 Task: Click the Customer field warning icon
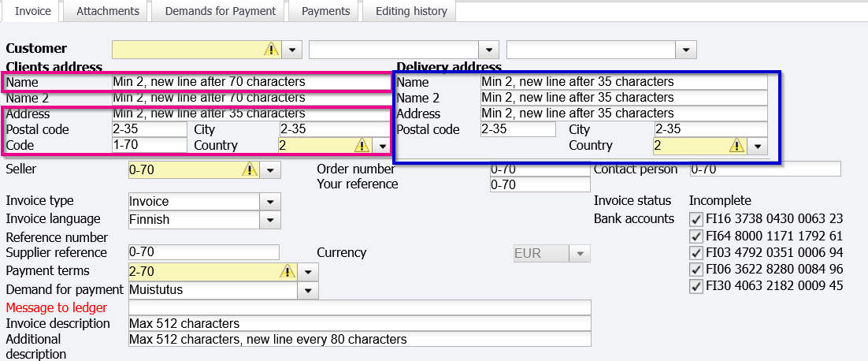click(271, 50)
